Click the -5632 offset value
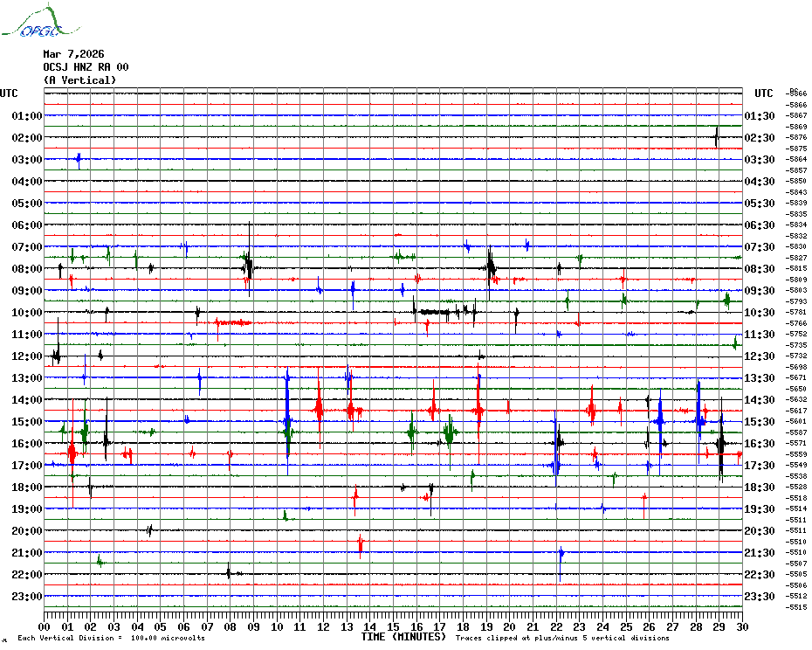This screenshot has height=650, width=812. (796, 399)
